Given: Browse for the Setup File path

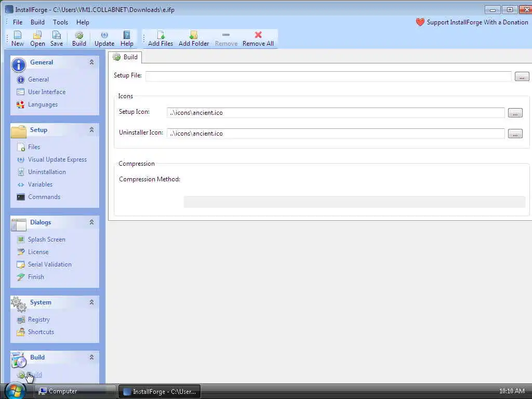Looking at the screenshot, I should click(x=522, y=76).
